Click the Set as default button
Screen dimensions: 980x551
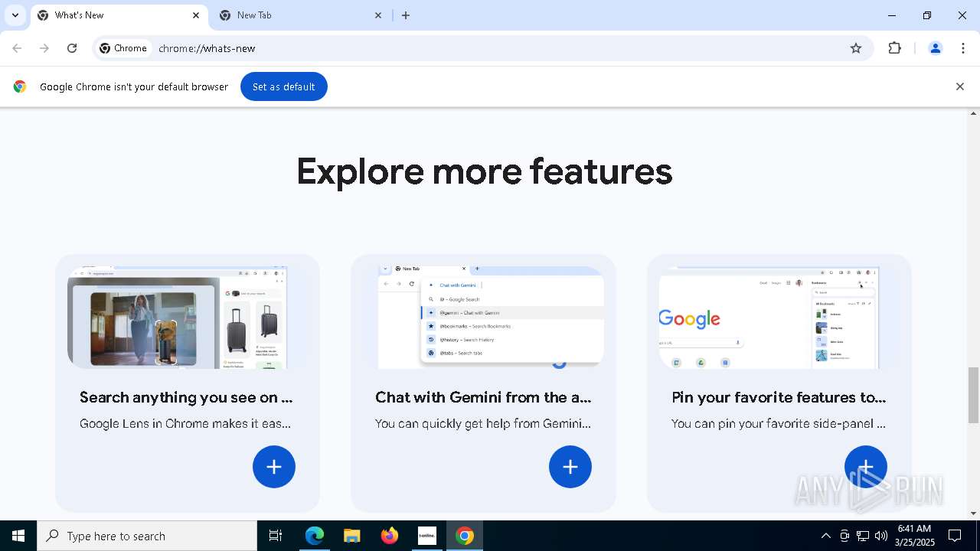284,86
